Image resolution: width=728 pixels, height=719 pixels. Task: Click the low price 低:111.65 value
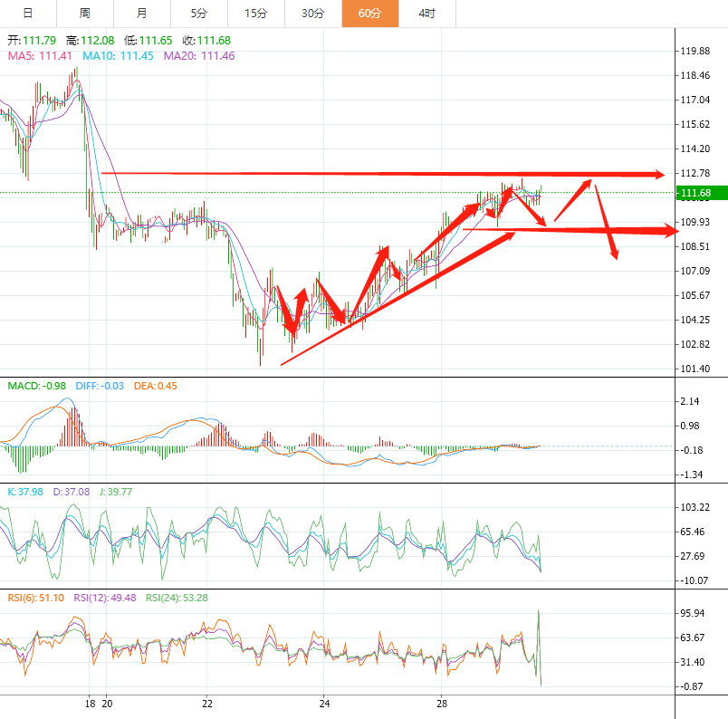[148, 41]
